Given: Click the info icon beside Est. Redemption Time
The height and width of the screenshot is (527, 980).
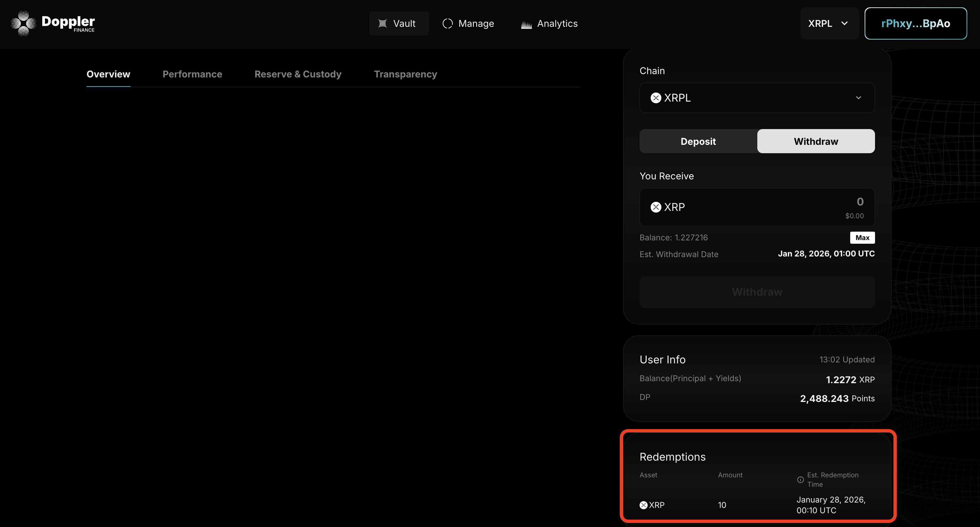Looking at the screenshot, I should [x=801, y=479].
